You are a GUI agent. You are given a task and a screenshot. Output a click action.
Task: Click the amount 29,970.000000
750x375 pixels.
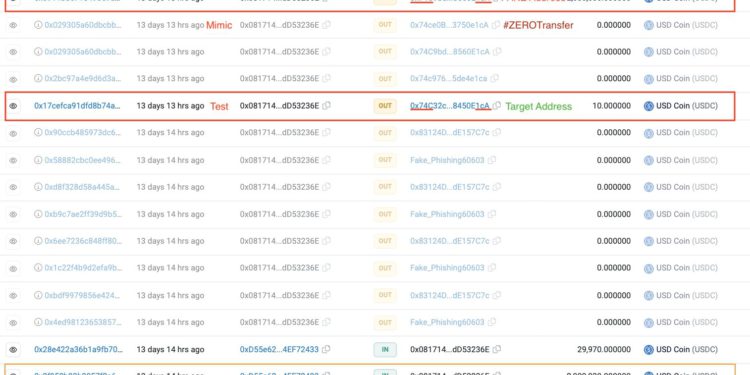[604, 350]
